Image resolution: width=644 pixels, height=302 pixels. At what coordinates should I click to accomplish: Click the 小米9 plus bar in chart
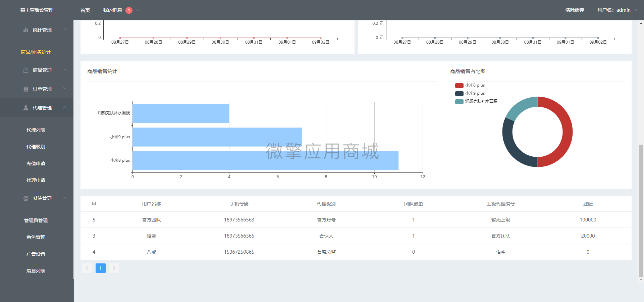point(217,137)
